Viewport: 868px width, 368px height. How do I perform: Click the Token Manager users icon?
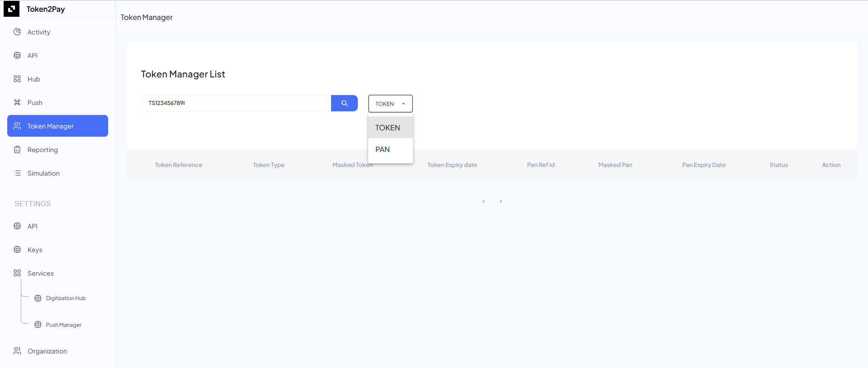(x=17, y=126)
